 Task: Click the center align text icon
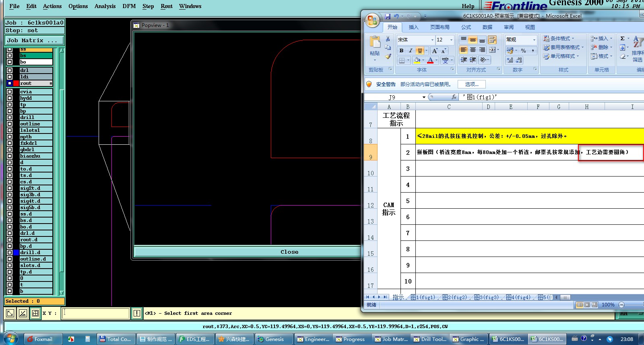[x=473, y=50]
